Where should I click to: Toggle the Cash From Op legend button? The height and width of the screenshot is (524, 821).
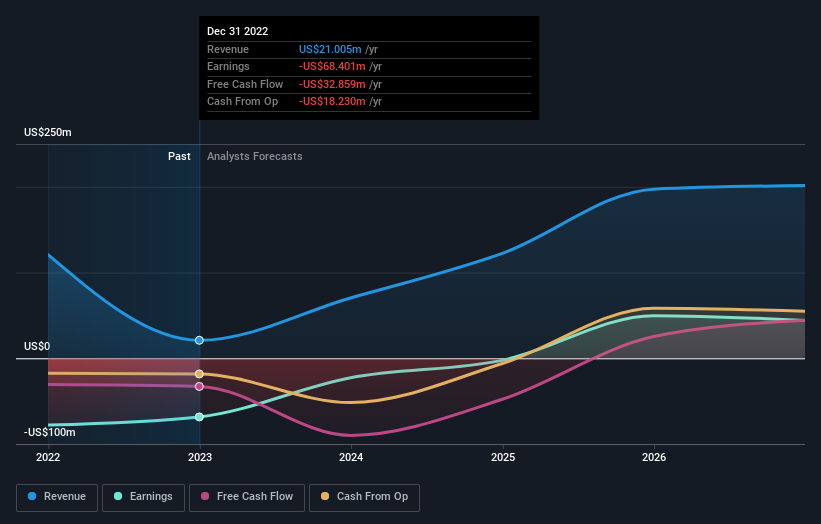(x=364, y=497)
